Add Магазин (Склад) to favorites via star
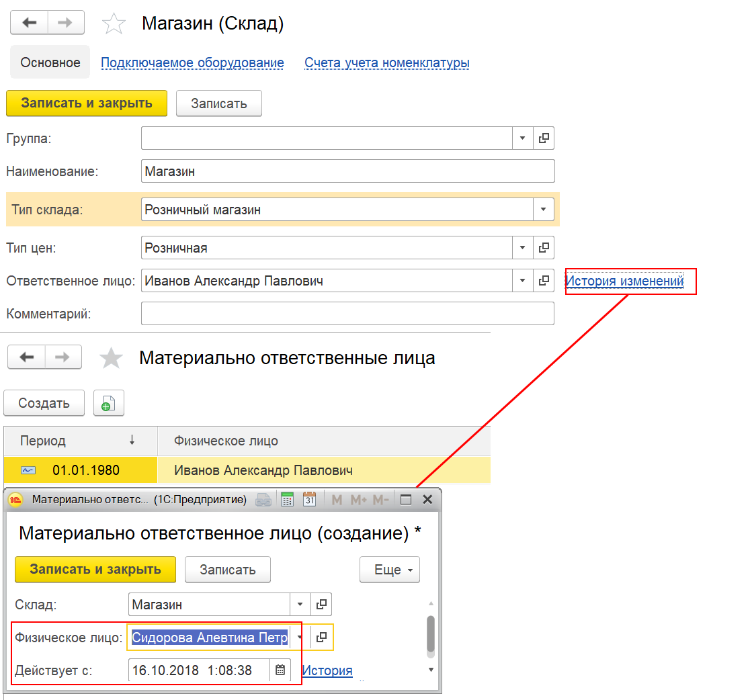This screenshot has width=750, height=700. [x=114, y=24]
